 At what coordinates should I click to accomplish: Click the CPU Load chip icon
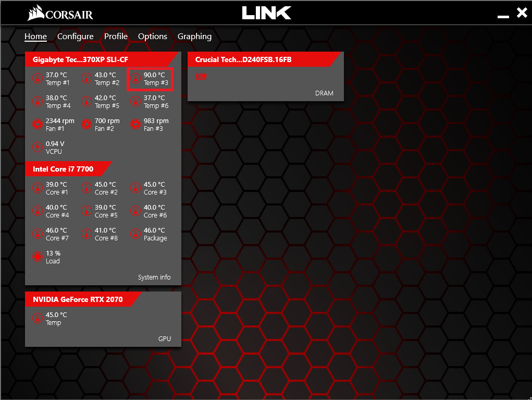click(38, 257)
